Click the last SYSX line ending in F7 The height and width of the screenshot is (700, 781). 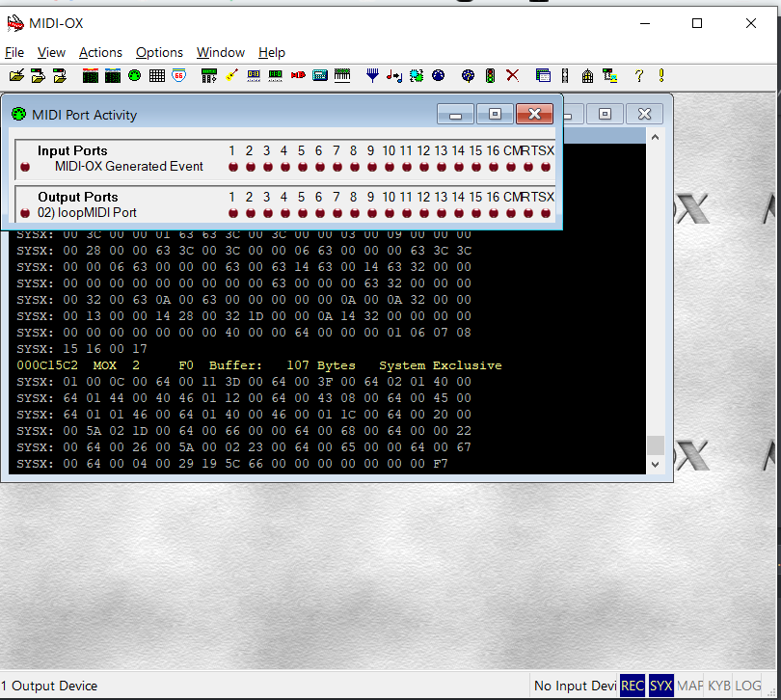tap(232, 464)
